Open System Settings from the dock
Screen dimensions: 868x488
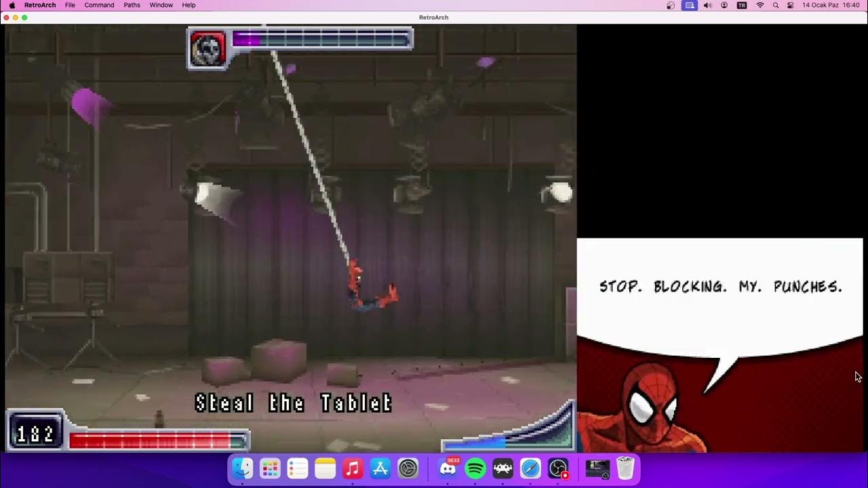408,468
